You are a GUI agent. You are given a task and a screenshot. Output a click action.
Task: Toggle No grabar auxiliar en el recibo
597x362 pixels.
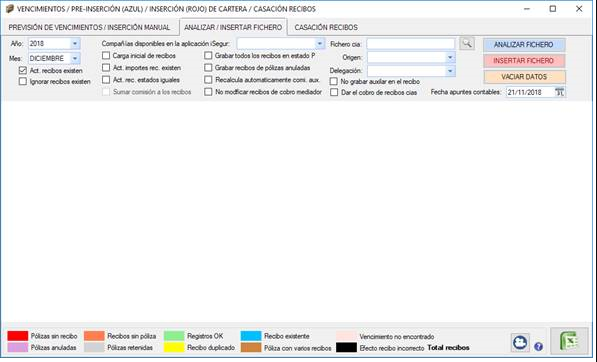point(334,81)
